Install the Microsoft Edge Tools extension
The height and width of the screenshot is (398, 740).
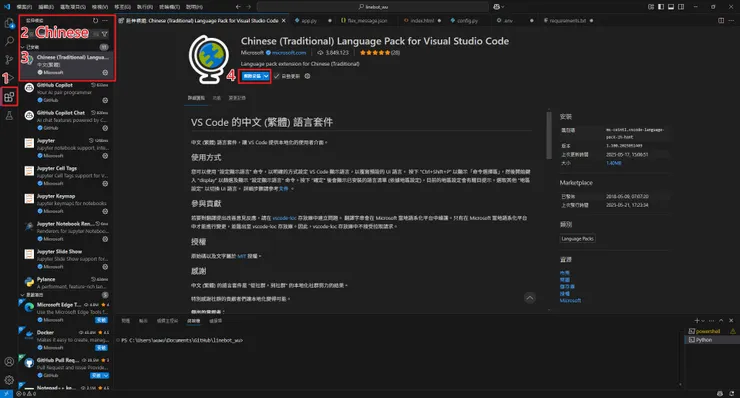pyautogui.click(x=101, y=320)
